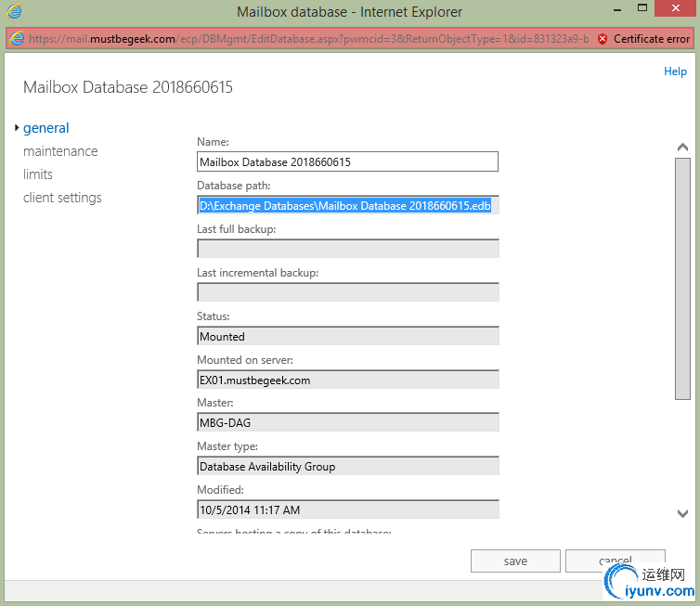
Task: Maximize the Internet Explorer window
Action: coord(642,8)
